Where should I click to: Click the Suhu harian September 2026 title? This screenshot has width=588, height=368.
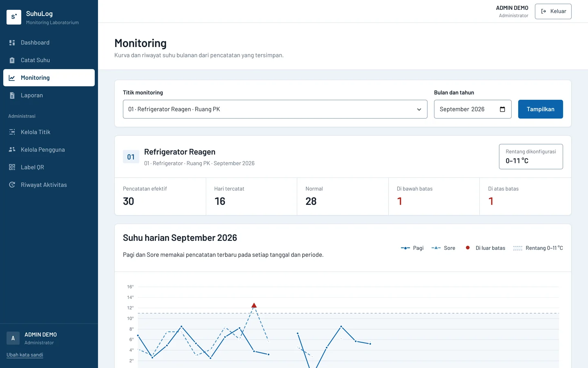click(x=180, y=238)
